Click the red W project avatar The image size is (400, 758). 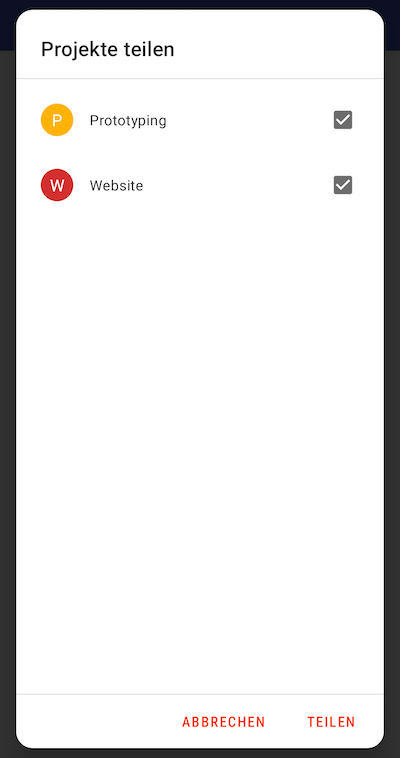57,185
